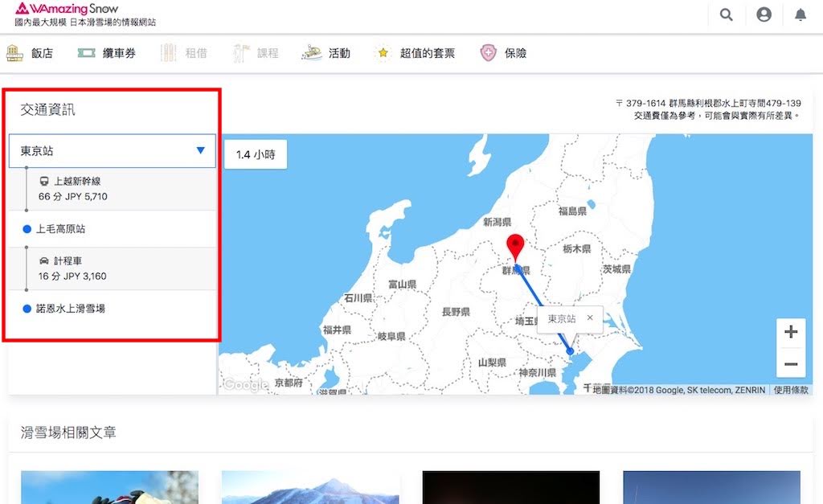Open the second article thumbnail with mountain
Viewport: 823px width, 504px height.
(310, 487)
